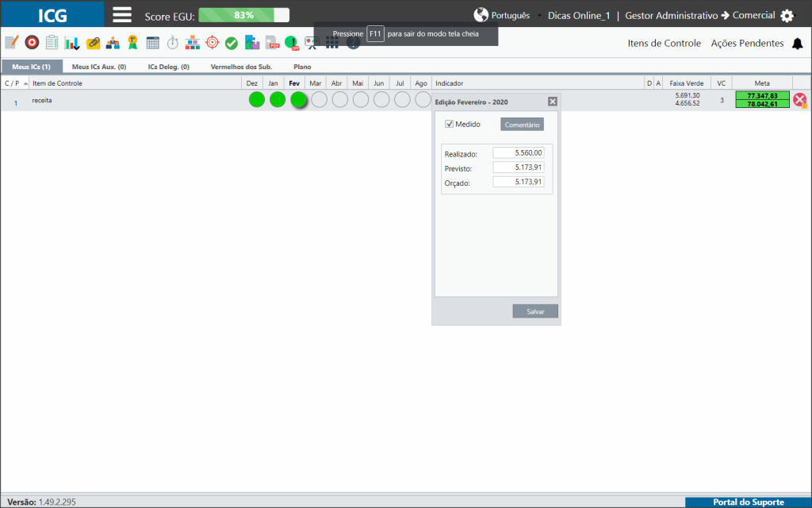Click the green Jan status circle
The image size is (812, 508).
[278, 99]
